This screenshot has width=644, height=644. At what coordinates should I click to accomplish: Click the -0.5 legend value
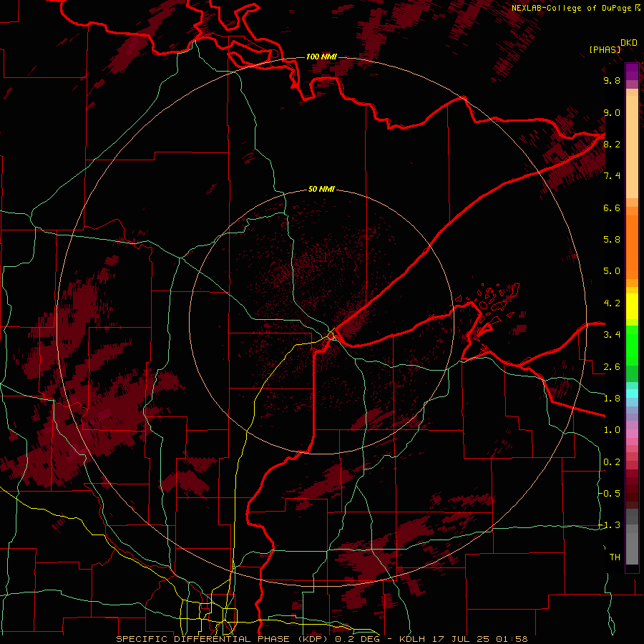coord(610,494)
